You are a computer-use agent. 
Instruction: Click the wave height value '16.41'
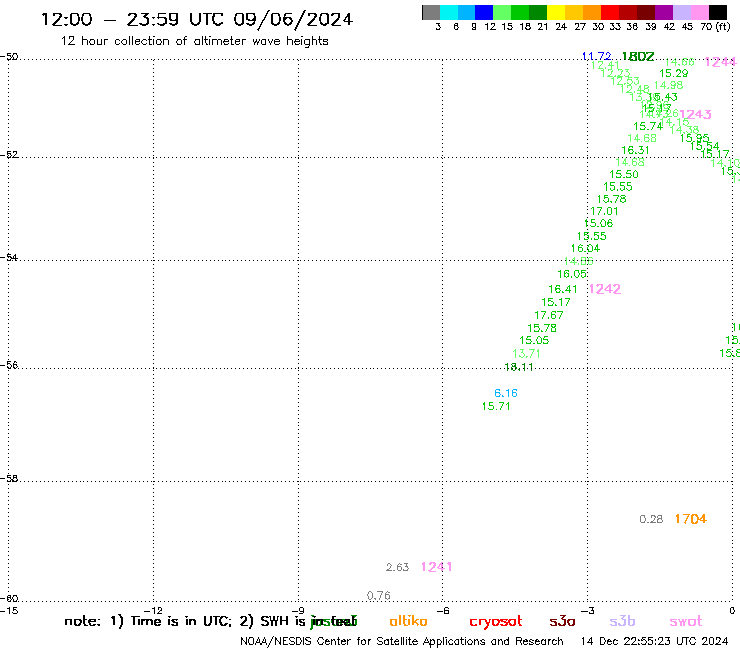click(563, 289)
